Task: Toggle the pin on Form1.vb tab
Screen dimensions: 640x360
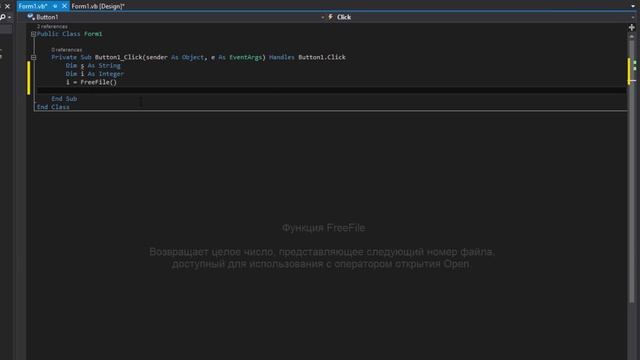Action: click(55, 6)
